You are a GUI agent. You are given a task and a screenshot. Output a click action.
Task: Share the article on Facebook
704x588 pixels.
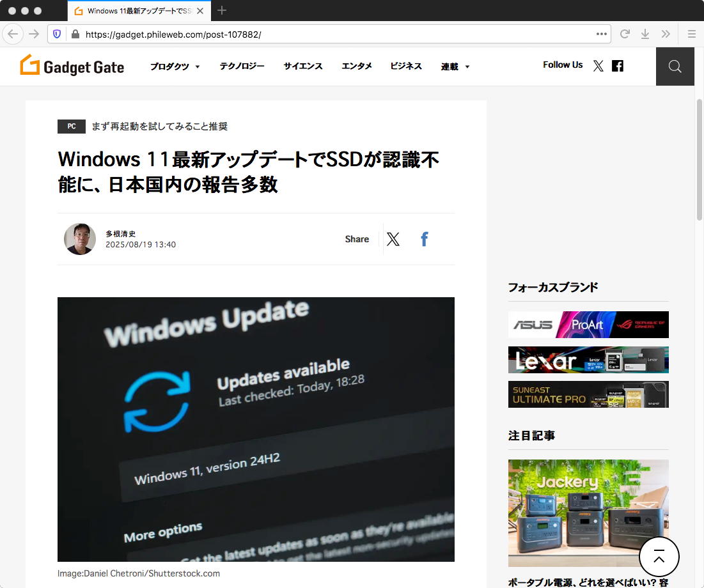425,239
